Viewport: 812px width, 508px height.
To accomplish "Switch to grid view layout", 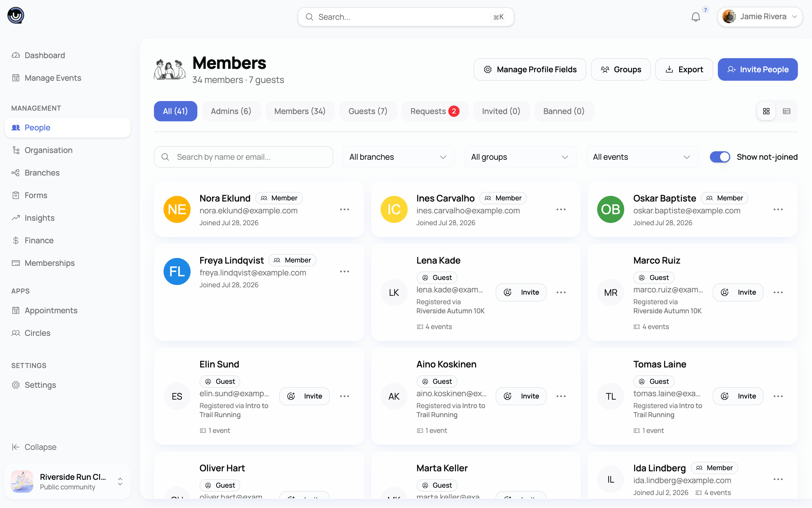I will coord(766,111).
